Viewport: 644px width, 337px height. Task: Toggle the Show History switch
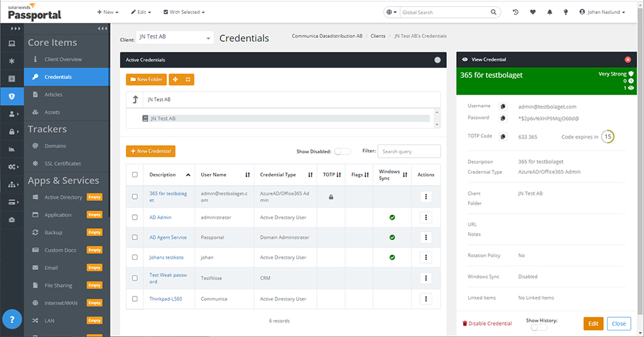538,328
